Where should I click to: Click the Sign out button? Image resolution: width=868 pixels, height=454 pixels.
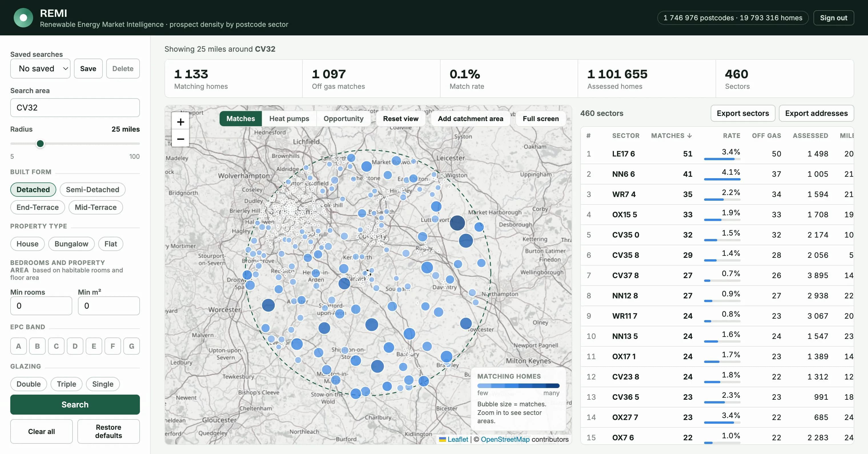point(833,18)
